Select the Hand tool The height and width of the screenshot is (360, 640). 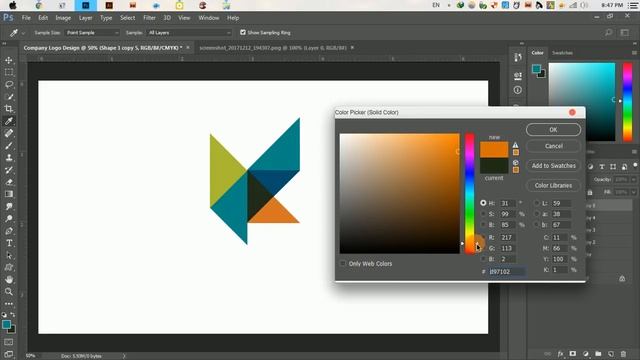9,280
